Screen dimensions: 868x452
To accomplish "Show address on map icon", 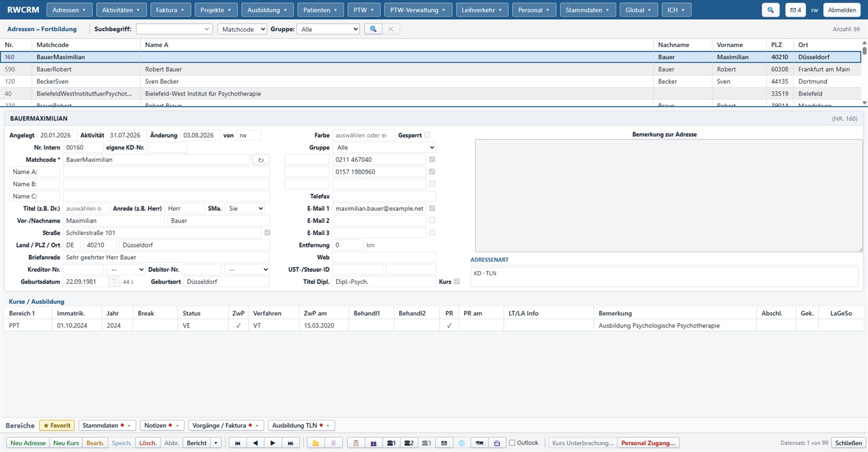I will tap(479, 443).
